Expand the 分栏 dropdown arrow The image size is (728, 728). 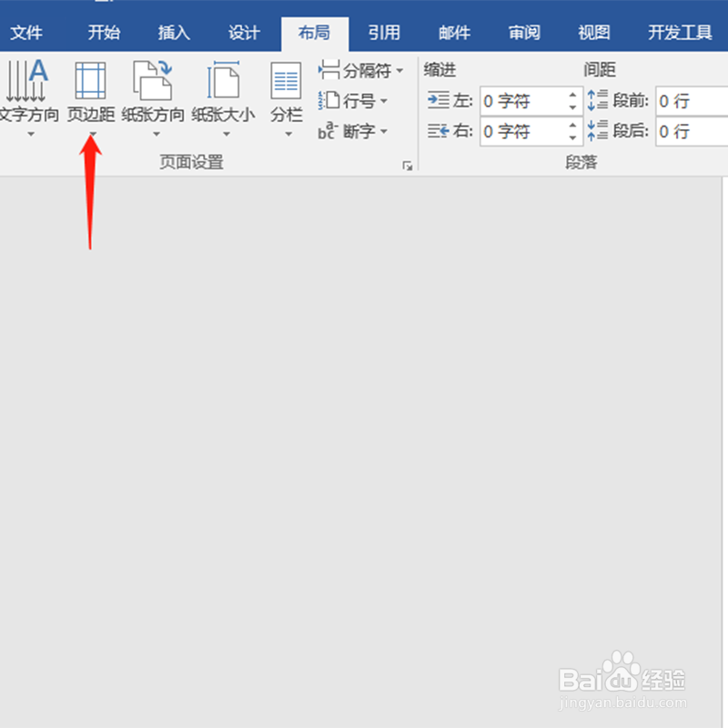coord(288,134)
